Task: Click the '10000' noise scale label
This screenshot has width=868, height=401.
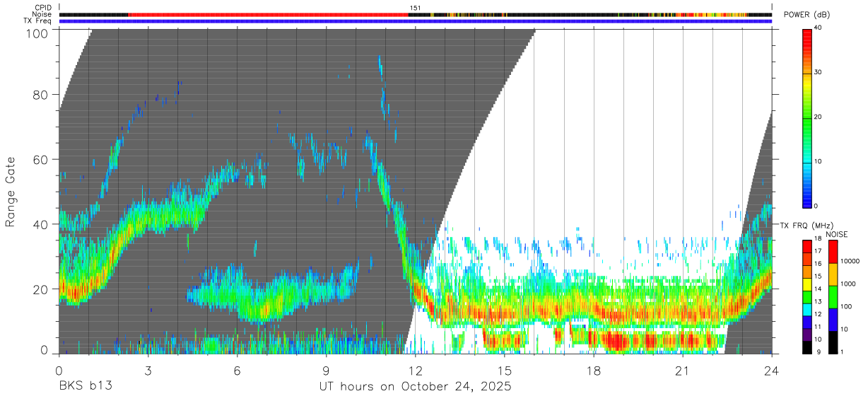Action: [849, 262]
